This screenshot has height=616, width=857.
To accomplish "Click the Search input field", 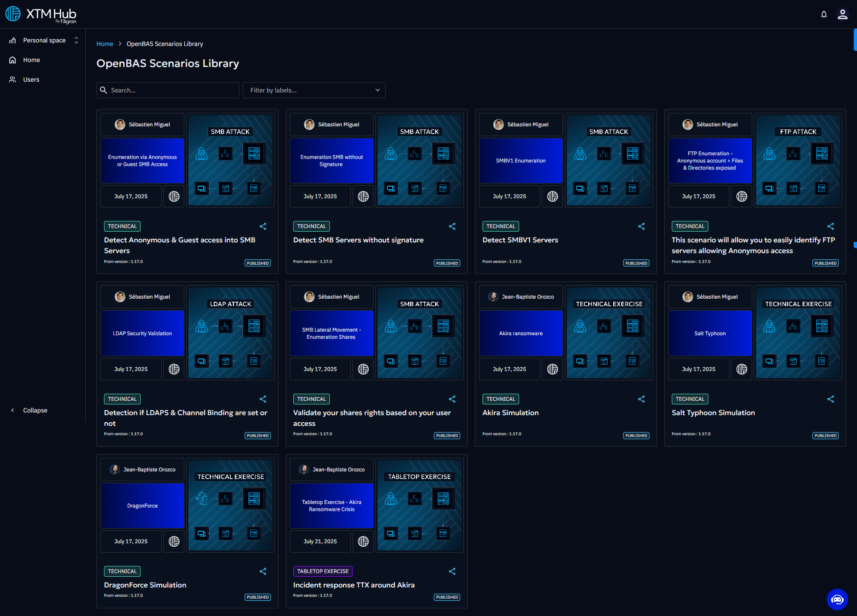I will click(x=168, y=90).
